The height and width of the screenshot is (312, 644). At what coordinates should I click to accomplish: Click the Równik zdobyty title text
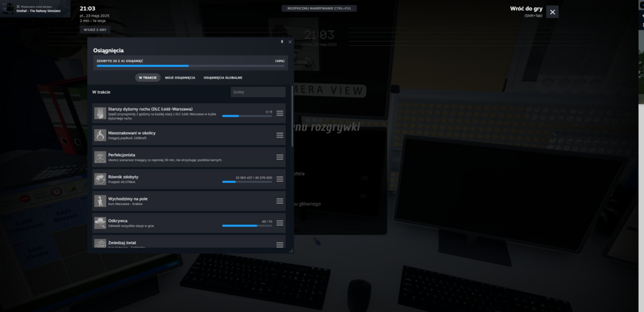pyautogui.click(x=123, y=177)
